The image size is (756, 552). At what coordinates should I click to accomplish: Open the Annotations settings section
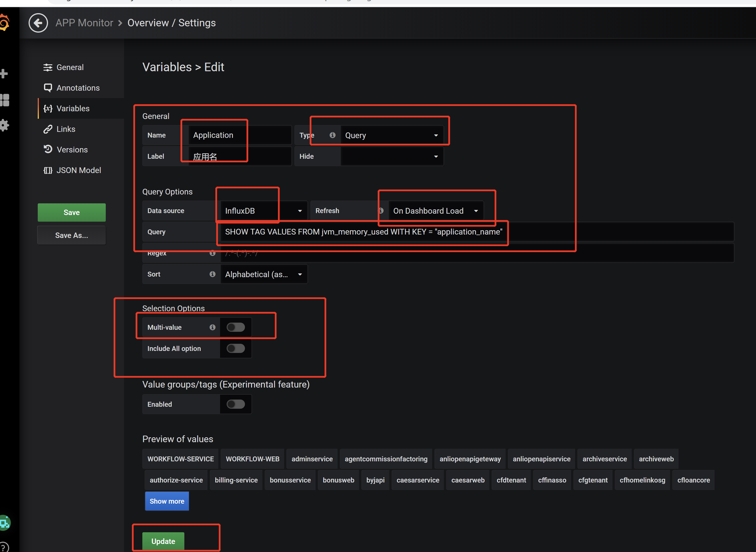[x=78, y=88]
